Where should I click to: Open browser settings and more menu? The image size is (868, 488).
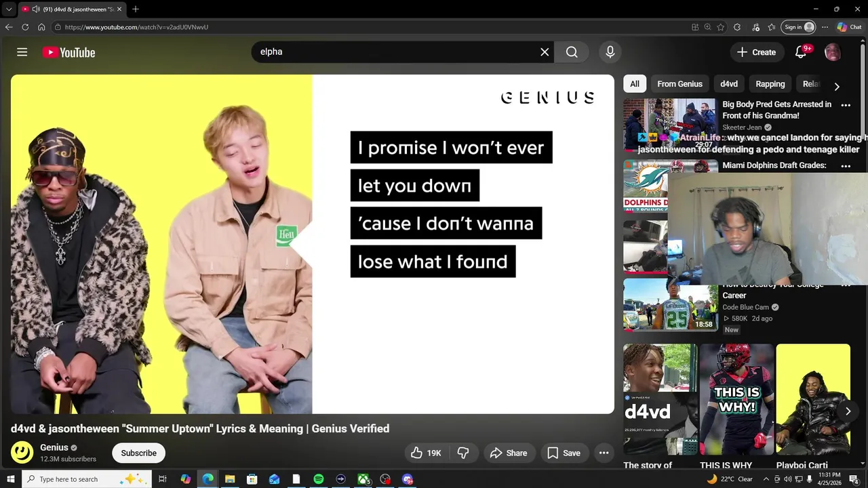click(x=825, y=27)
